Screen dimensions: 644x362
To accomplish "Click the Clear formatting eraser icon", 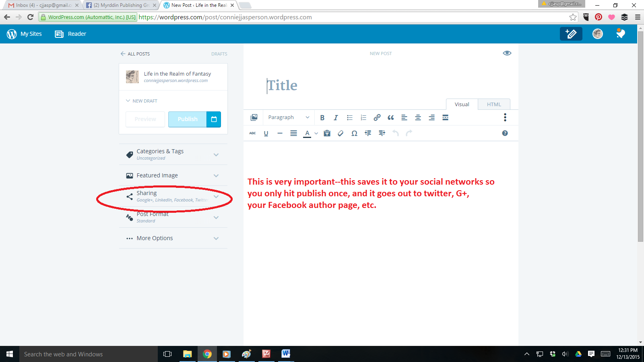I will pyautogui.click(x=341, y=133).
